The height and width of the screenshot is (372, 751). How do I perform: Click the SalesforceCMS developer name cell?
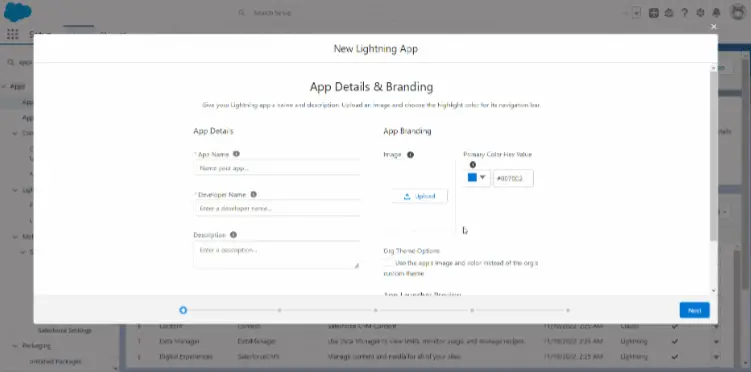point(258,357)
